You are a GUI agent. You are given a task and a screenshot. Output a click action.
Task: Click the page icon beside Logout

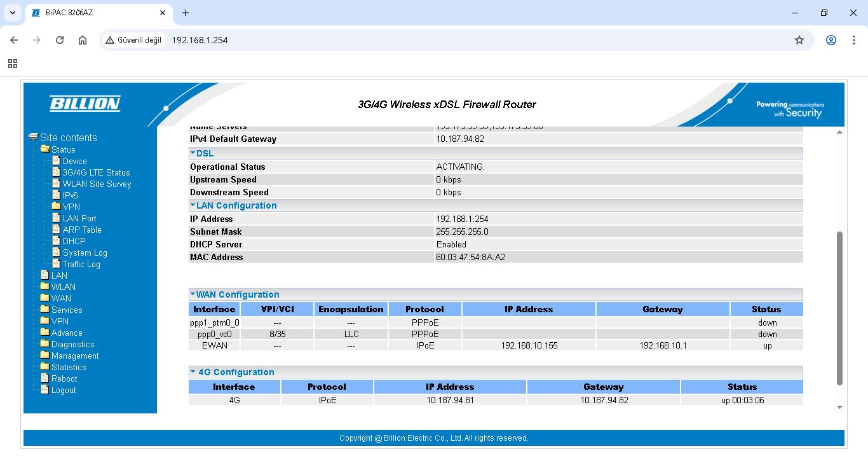(44, 390)
